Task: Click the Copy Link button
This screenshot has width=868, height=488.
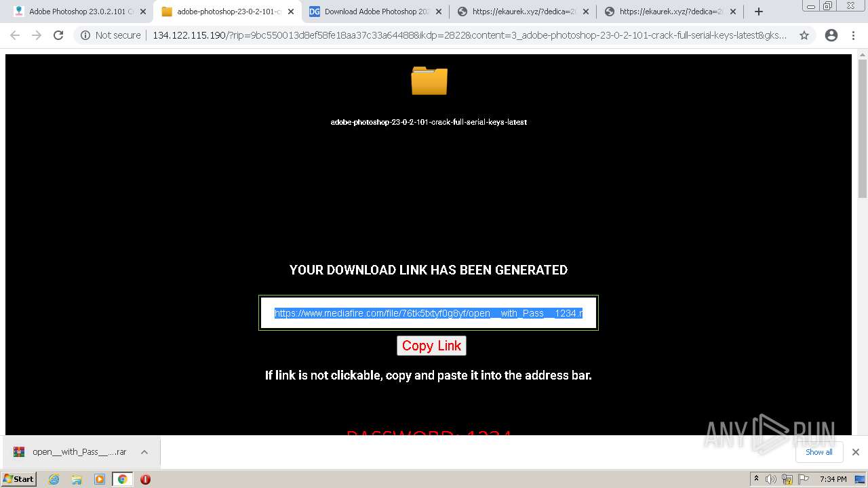Action: [x=431, y=346]
